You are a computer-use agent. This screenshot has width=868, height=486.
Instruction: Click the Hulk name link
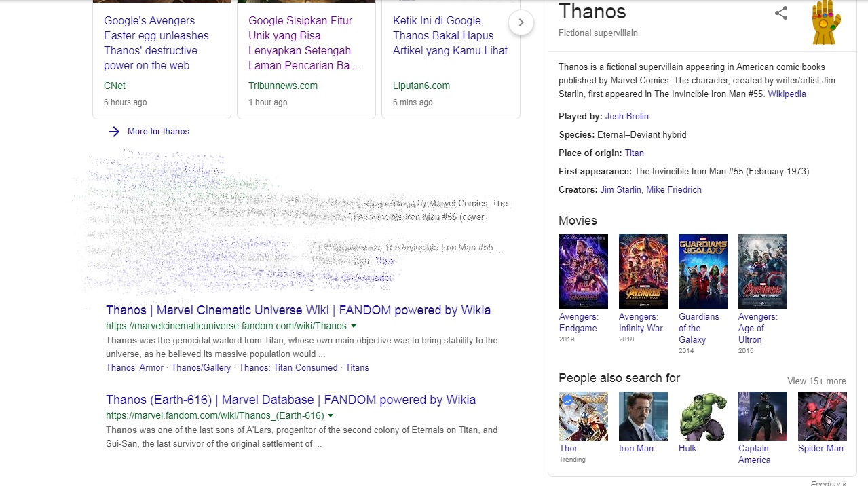pos(687,449)
